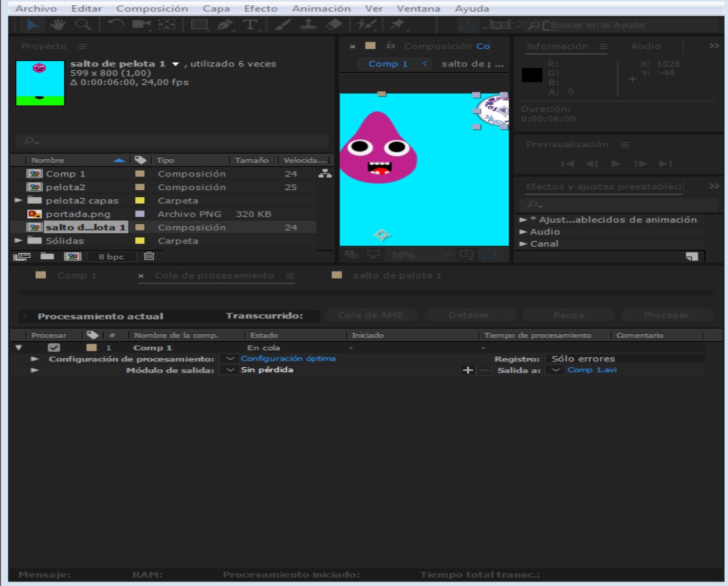
Task: Open the Animación menu
Action: 321,8
